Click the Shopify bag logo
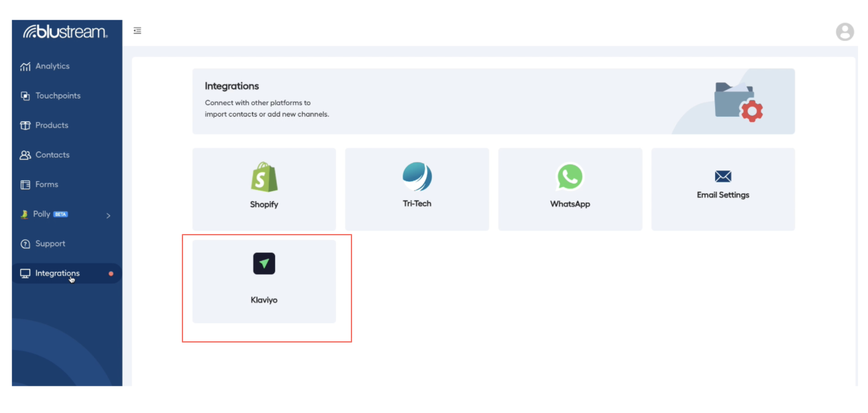The image size is (868, 413). click(264, 177)
